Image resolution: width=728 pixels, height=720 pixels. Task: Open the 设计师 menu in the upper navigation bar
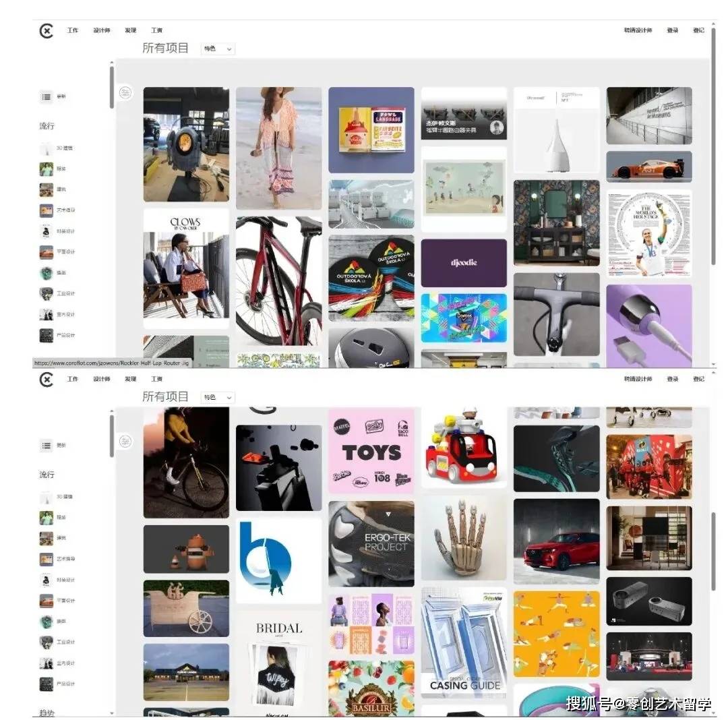click(102, 30)
